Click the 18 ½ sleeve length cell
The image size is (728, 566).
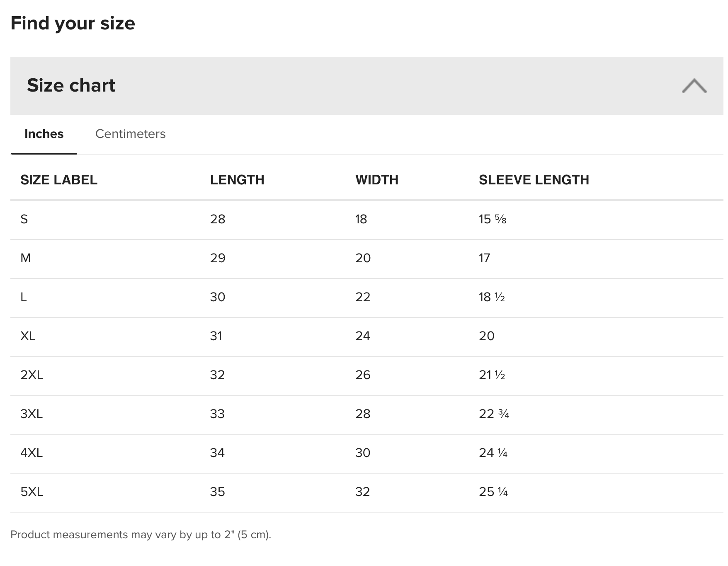point(492,297)
